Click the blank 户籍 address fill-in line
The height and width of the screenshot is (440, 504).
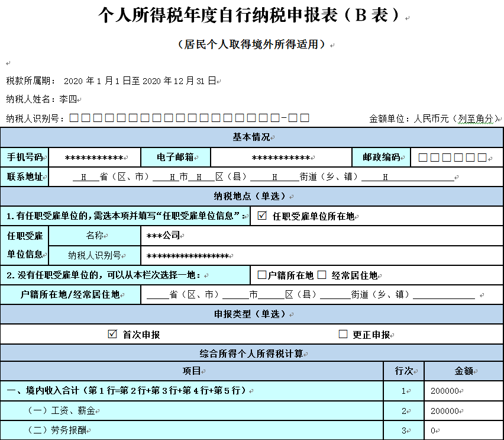pyautogui.click(x=311, y=294)
